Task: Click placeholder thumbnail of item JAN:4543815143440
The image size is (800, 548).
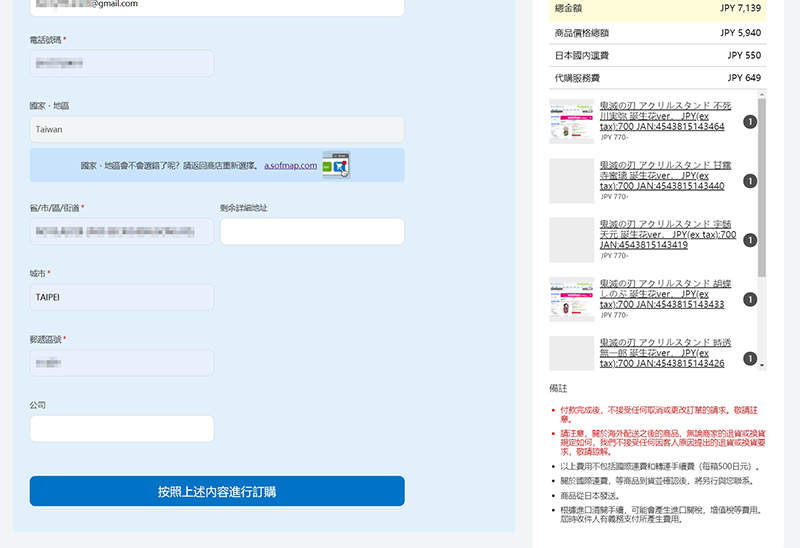Action: pyautogui.click(x=571, y=181)
